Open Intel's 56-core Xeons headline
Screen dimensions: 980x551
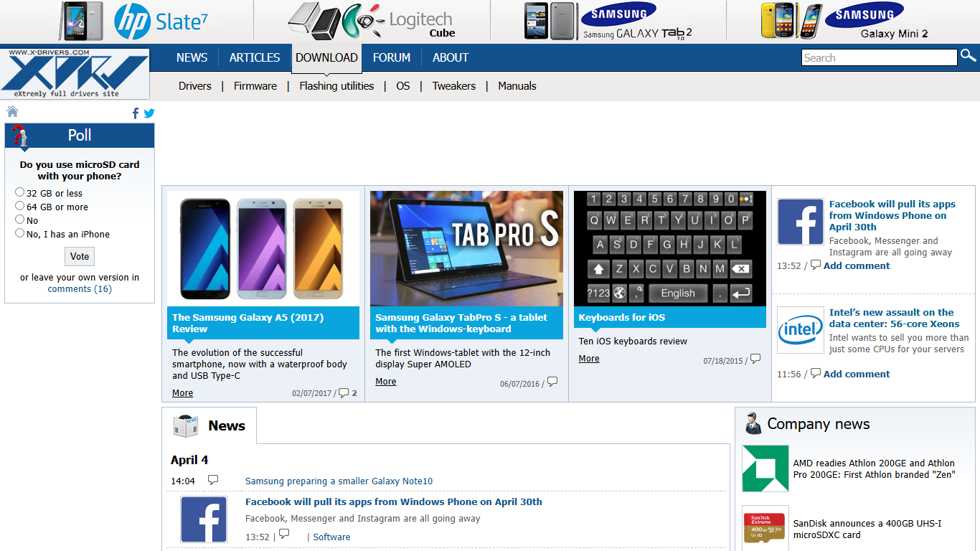(x=895, y=318)
